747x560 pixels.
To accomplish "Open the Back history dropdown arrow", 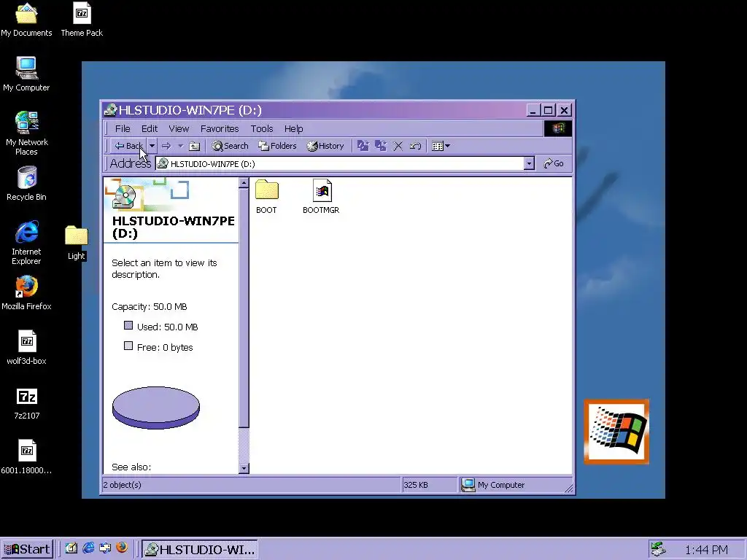I will [x=152, y=146].
